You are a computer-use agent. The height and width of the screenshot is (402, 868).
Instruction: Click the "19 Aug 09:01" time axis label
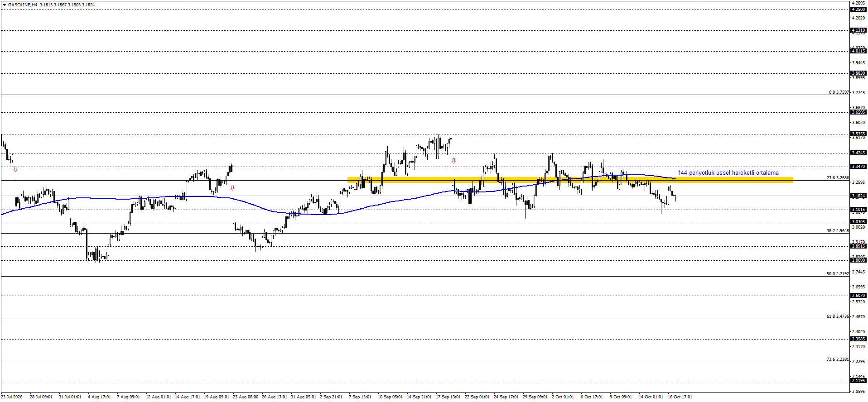[x=217, y=397]
